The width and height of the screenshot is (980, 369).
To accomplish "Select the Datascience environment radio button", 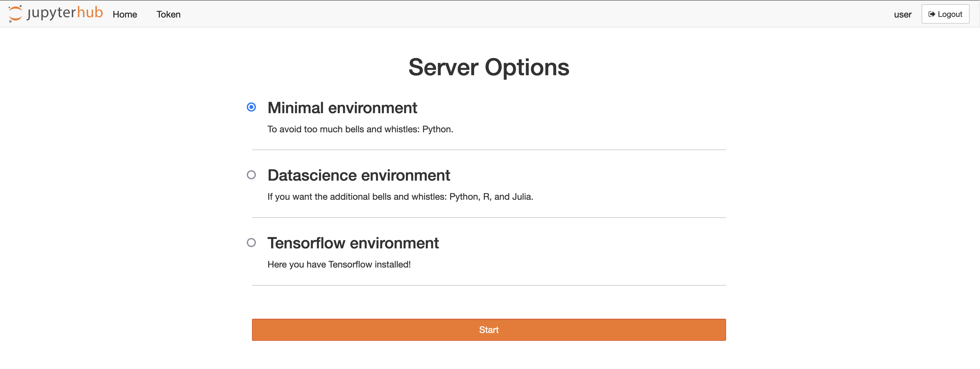I will pos(251,175).
